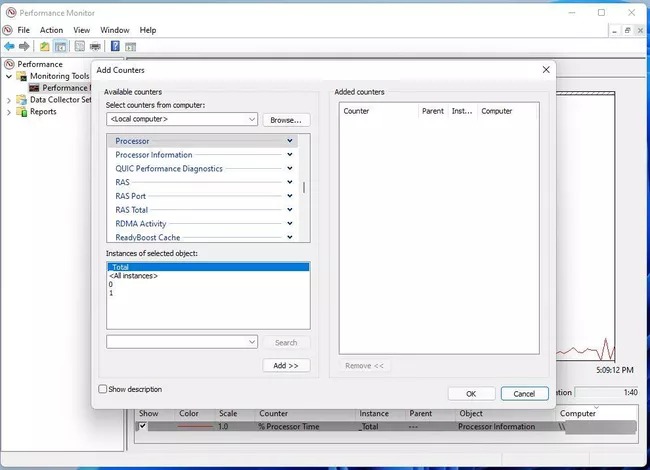Expand the QUIC Performance Diagnostics group
This screenshot has width=650, height=470.
290,168
